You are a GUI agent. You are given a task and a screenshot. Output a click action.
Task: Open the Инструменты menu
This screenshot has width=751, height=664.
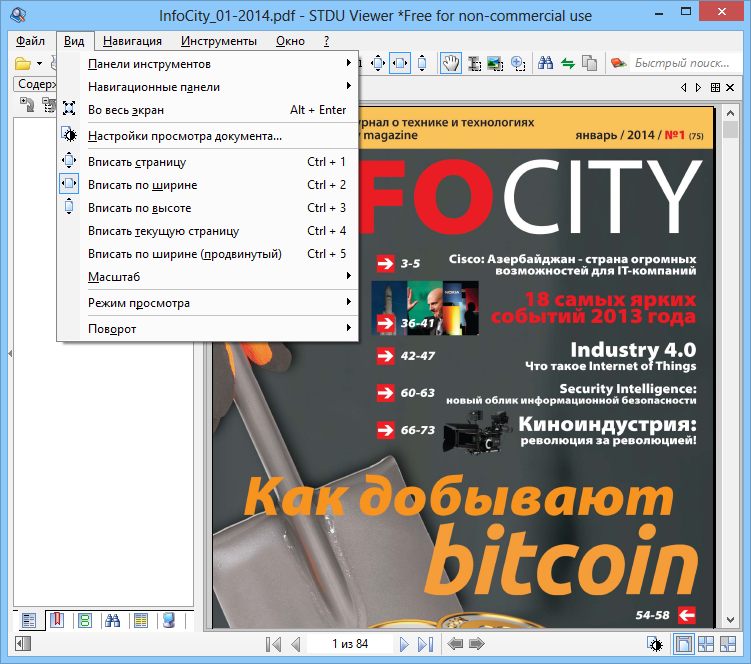tap(219, 41)
